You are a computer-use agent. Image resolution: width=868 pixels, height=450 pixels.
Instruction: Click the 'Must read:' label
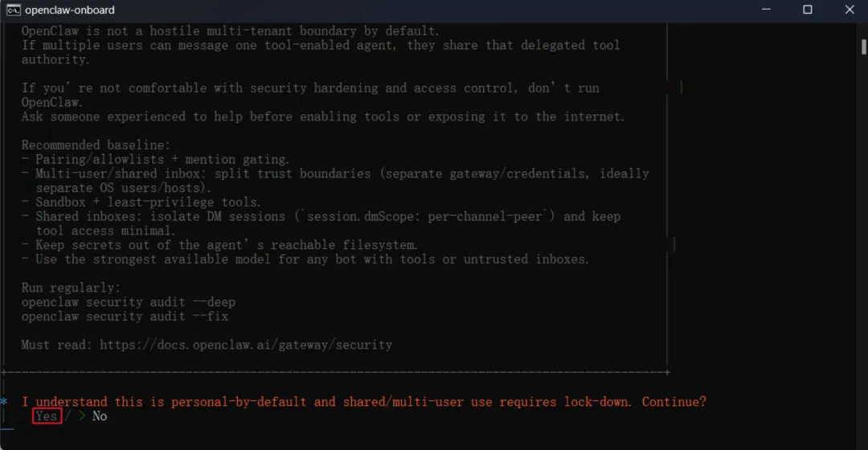(x=57, y=345)
